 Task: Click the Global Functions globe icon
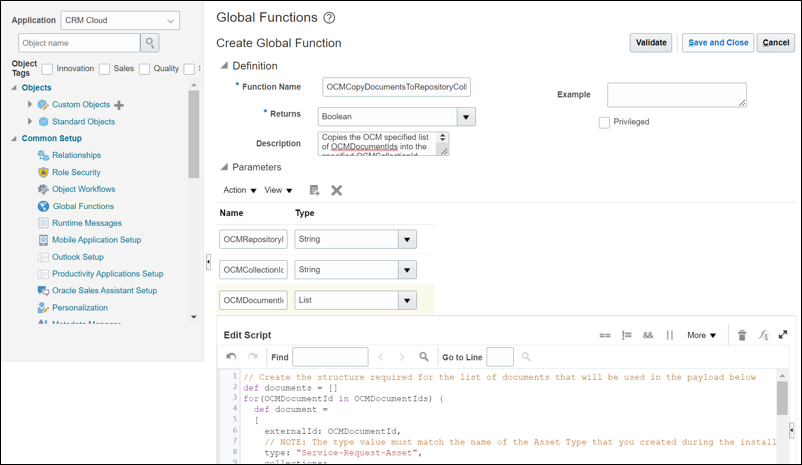pos(43,206)
